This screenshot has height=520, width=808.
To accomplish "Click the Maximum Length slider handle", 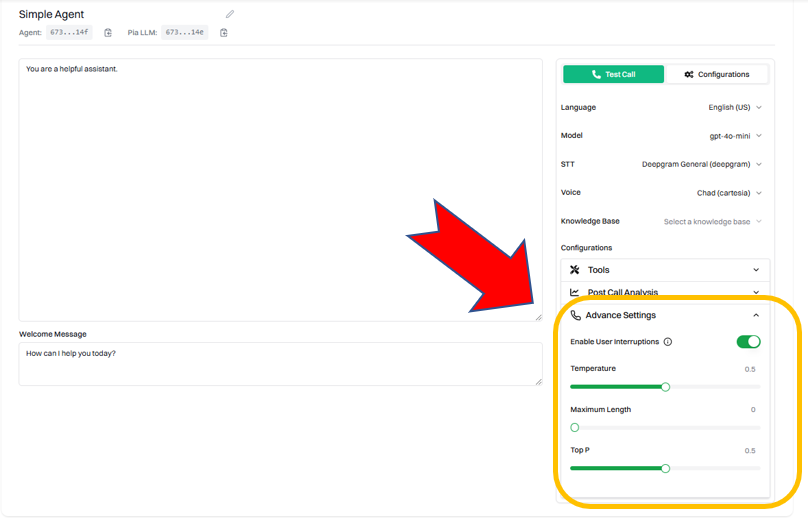I will tap(575, 427).
